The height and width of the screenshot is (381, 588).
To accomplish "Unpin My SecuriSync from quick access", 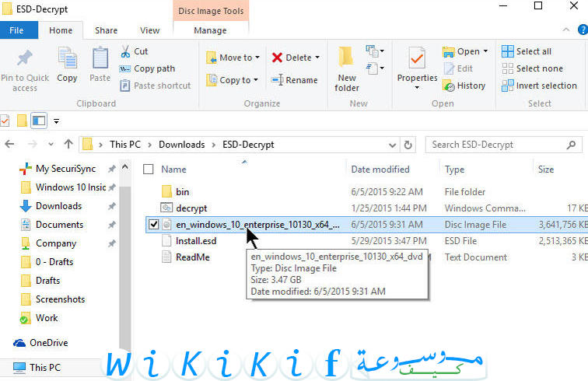I will coord(112,169).
